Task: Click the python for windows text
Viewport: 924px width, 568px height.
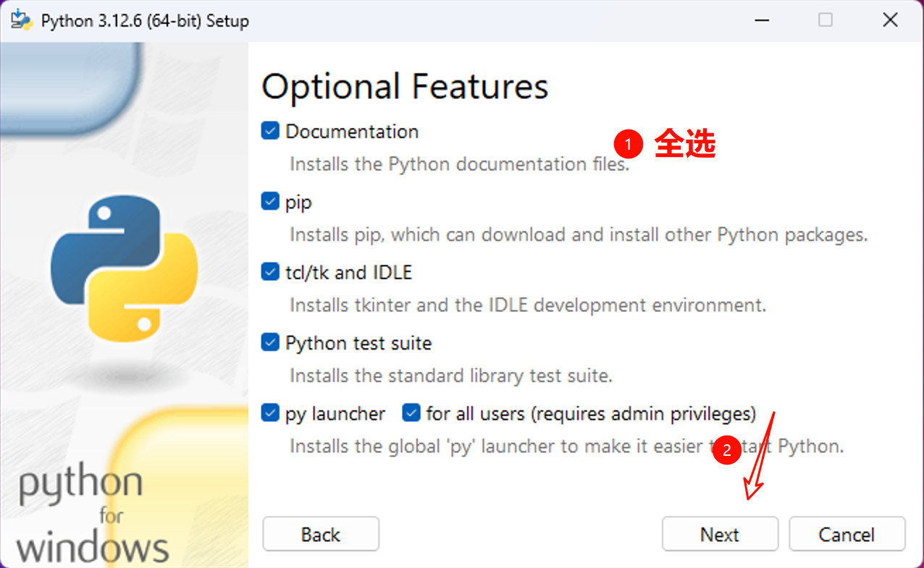Action: point(91,515)
